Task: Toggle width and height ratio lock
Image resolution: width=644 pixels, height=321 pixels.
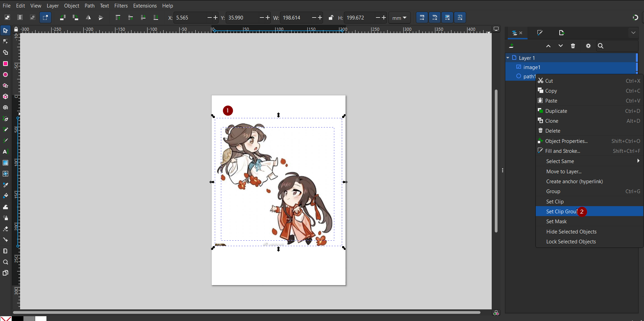Action: tap(331, 17)
